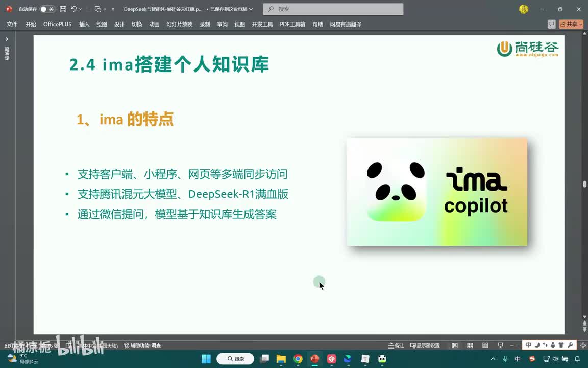Open File Explorer from the taskbar
Viewport: 588px width, 368px height.
pos(281,359)
